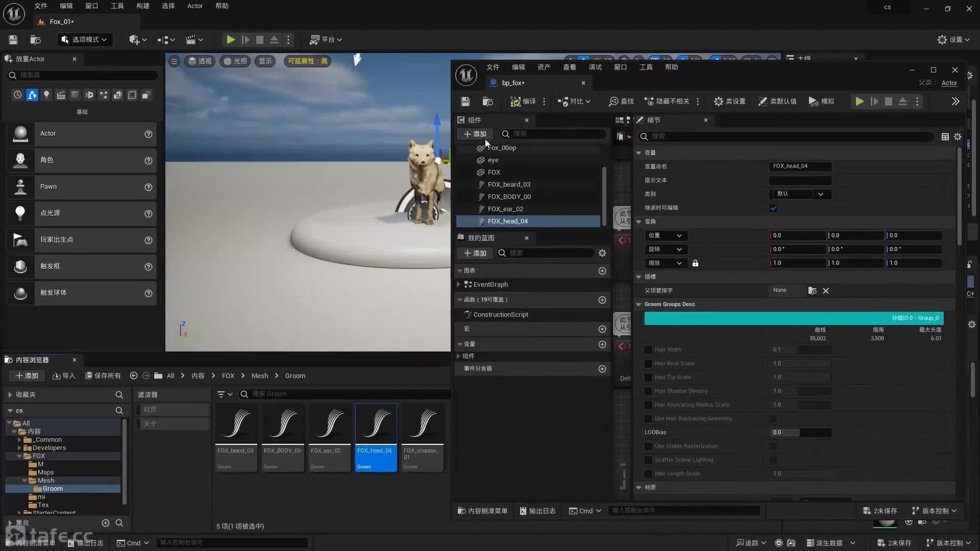The image size is (980, 551).
Task: Adjust the LODBias value slider
Action: click(800, 433)
